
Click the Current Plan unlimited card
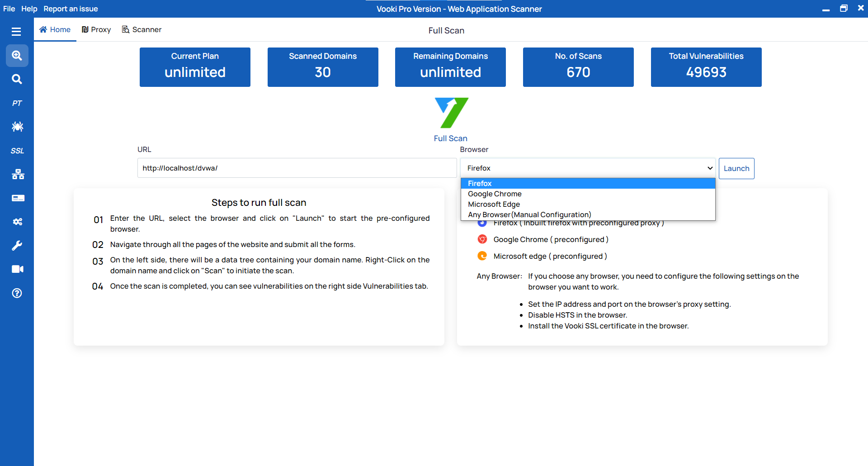(x=195, y=67)
